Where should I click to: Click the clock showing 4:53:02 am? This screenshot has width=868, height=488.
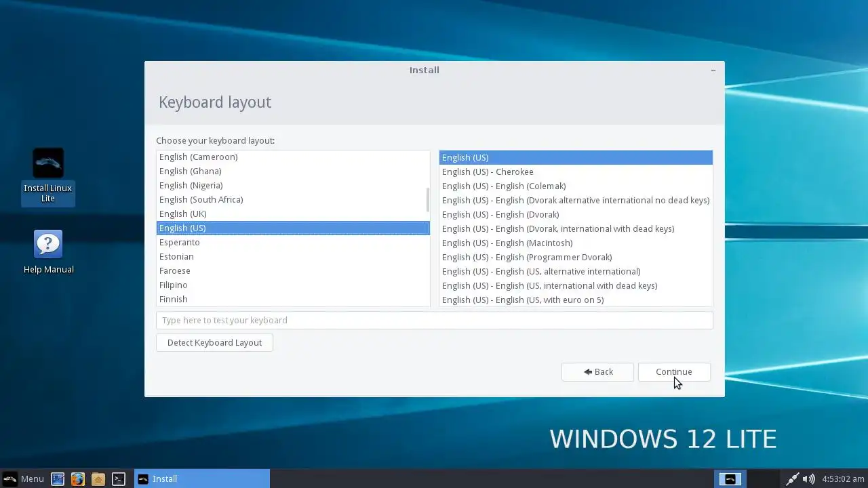(843, 479)
